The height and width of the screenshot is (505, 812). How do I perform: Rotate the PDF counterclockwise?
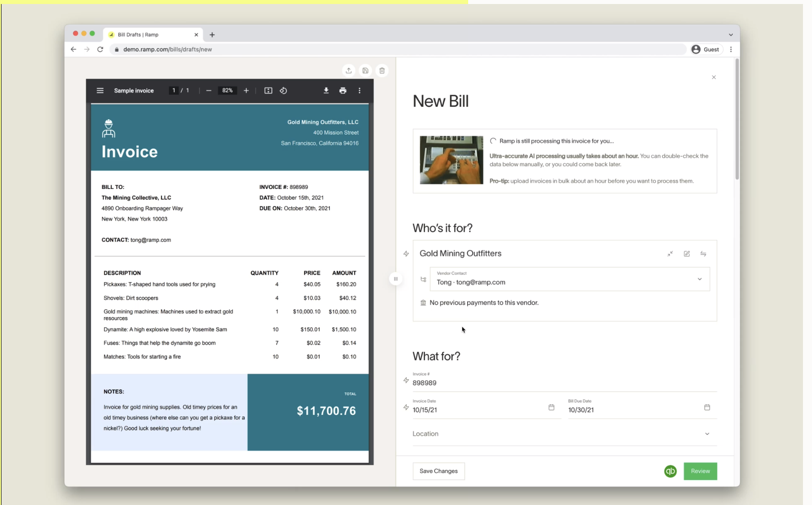pos(283,91)
